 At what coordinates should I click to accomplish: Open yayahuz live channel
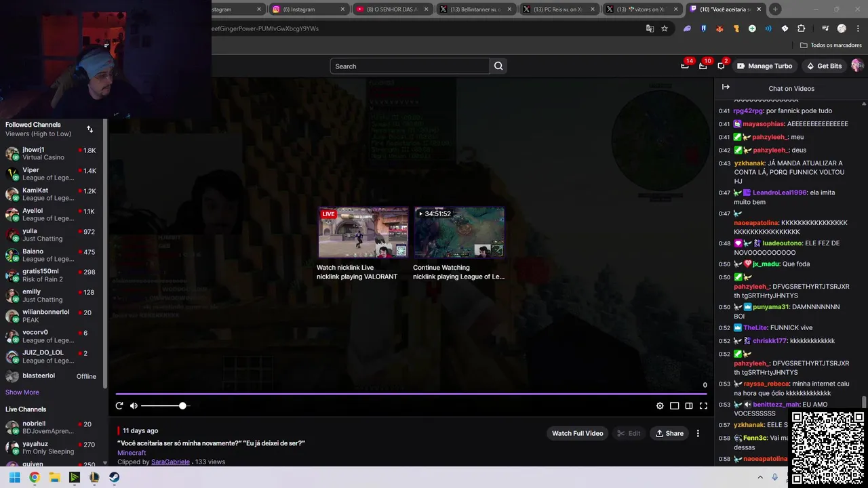click(x=52, y=448)
